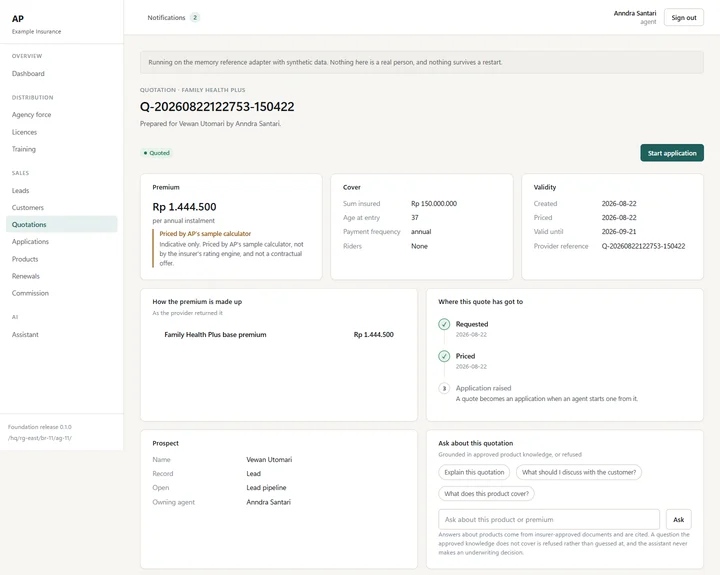Select Leads in the sales menu
Screen dimensions: 720x575
tap(20, 191)
